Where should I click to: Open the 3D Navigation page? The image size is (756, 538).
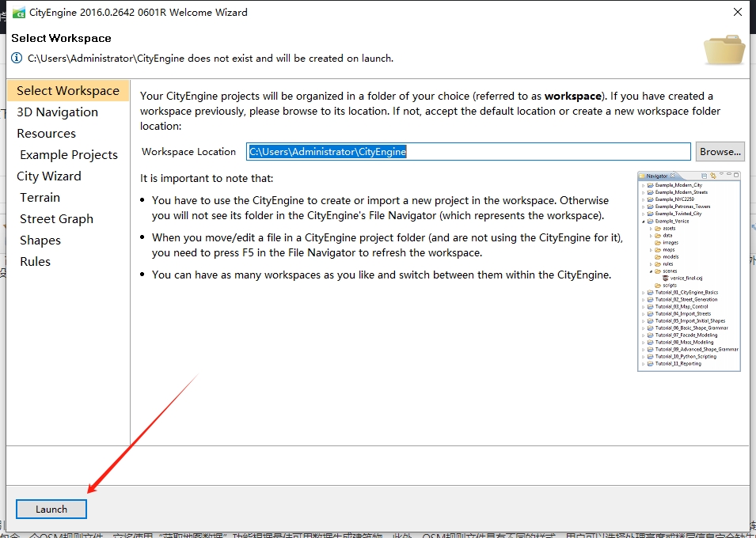click(x=57, y=112)
